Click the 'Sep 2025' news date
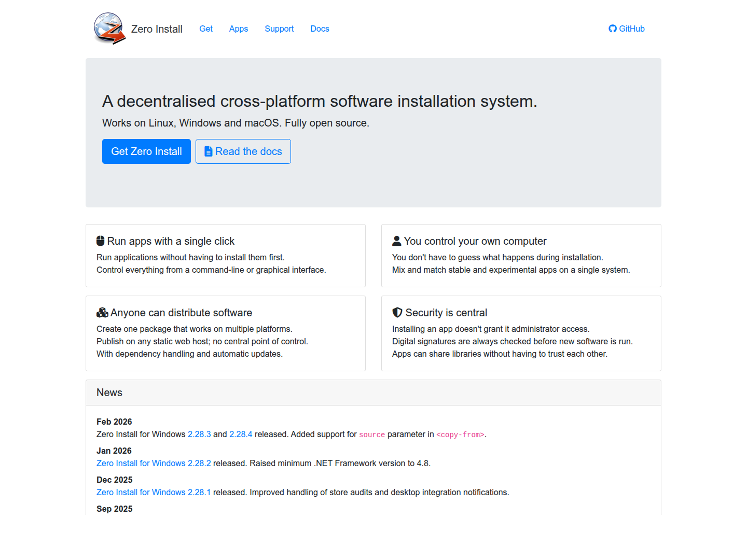 [x=115, y=509]
